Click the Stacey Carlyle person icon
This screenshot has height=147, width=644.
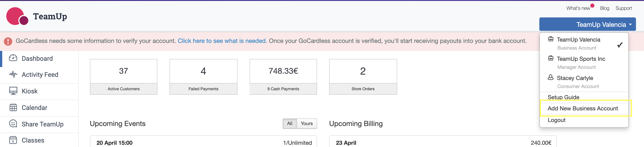click(551, 78)
